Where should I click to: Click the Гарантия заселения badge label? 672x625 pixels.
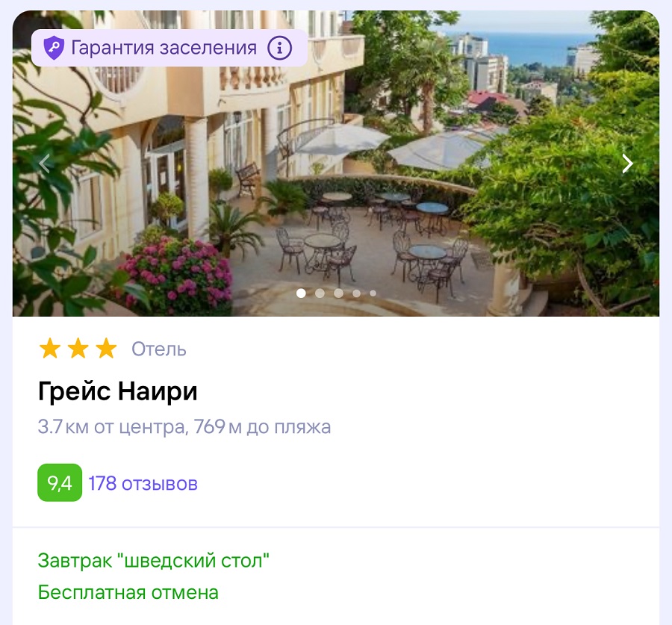pos(164,48)
